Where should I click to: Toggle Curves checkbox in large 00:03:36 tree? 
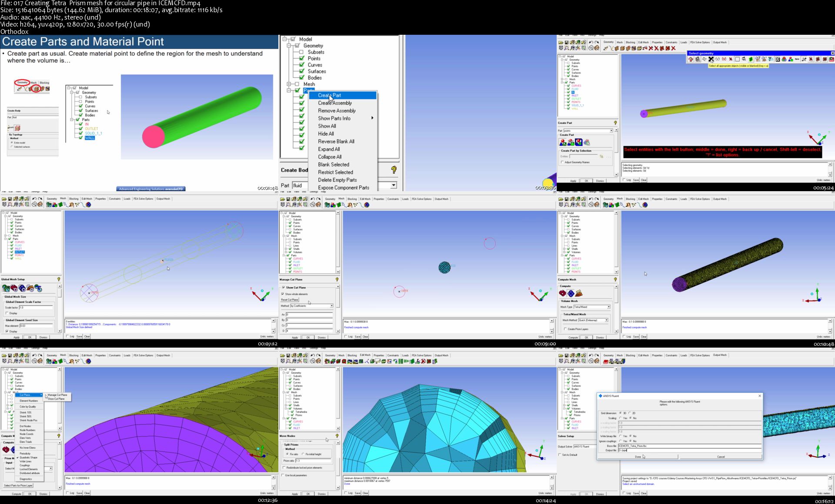coord(301,65)
